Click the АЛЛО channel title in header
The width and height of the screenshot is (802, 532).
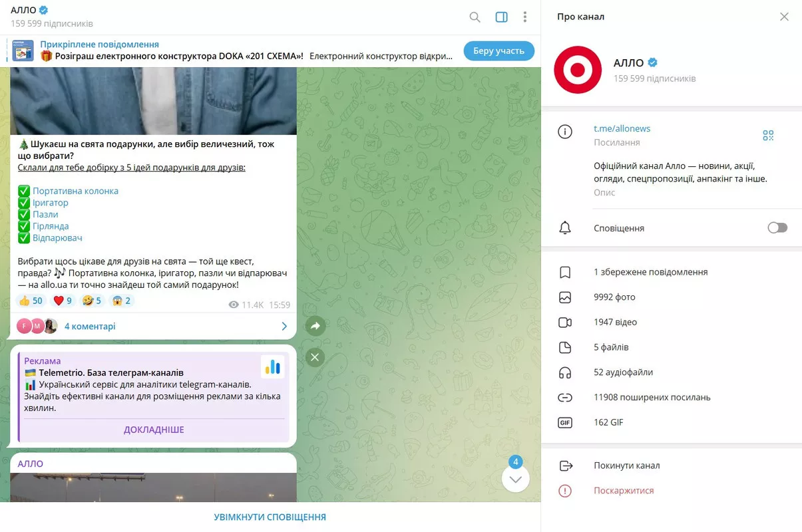coord(23,10)
